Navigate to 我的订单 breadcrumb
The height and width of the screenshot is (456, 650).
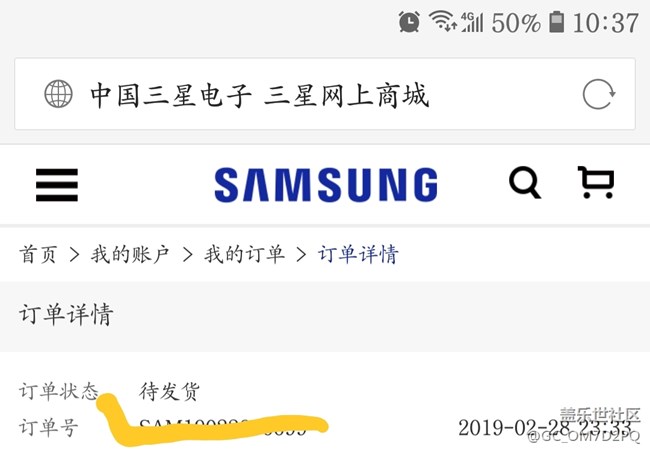(x=244, y=254)
